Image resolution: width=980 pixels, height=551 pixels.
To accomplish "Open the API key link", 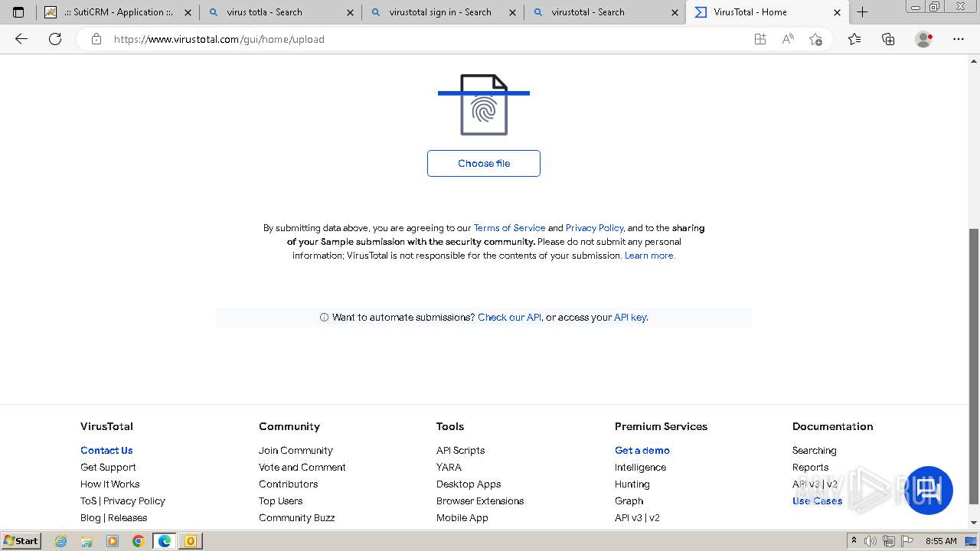I will point(630,317).
